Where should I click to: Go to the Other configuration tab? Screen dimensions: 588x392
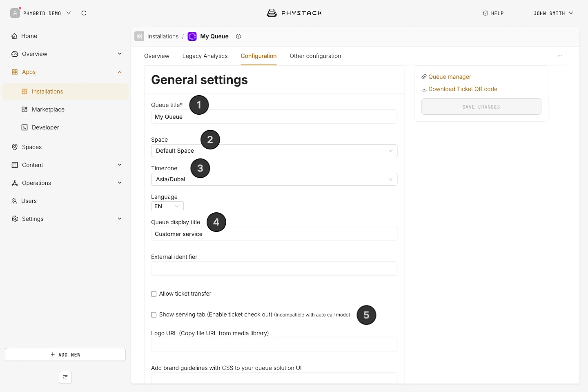(x=315, y=56)
